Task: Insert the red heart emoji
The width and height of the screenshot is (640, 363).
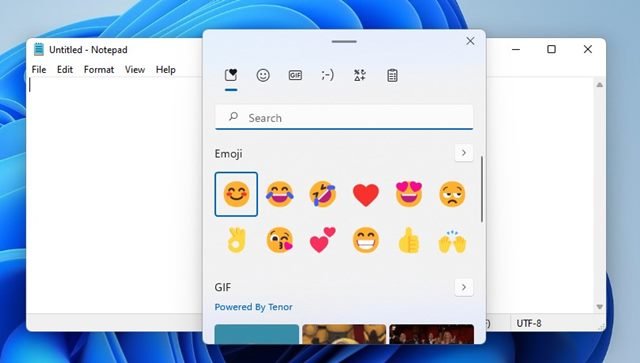Action: click(x=366, y=195)
